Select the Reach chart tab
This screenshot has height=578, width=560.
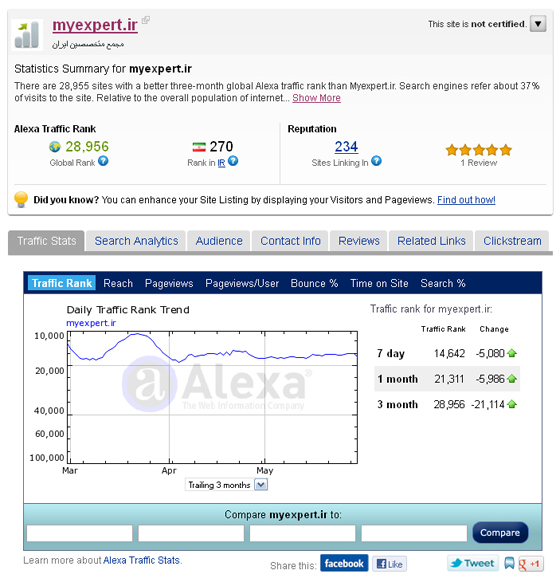118,283
